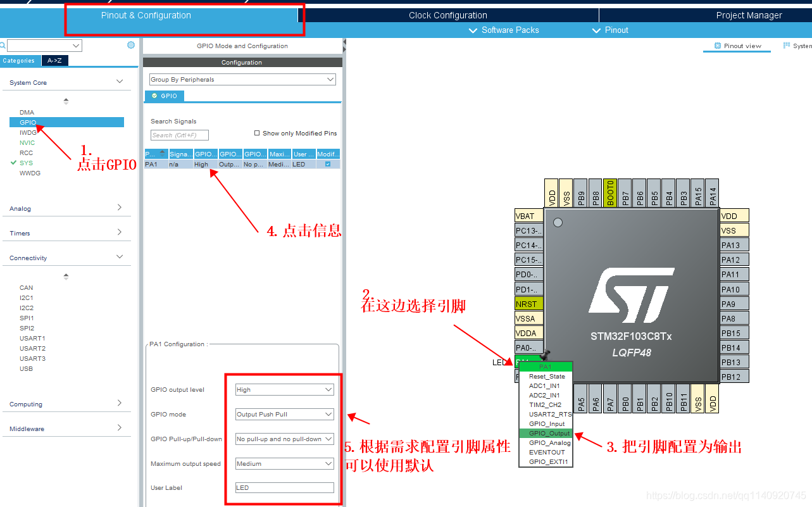Toggle Show only Modified Pins checkbox
The height and width of the screenshot is (507, 812).
tap(257, 133)
